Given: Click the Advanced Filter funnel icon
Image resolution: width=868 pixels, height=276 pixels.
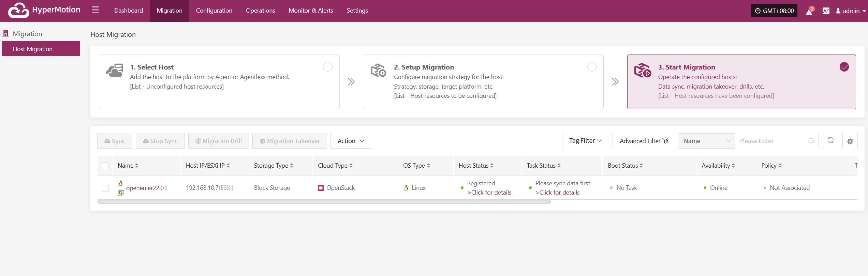Looking at the screenshot, I should pos(665,141).
